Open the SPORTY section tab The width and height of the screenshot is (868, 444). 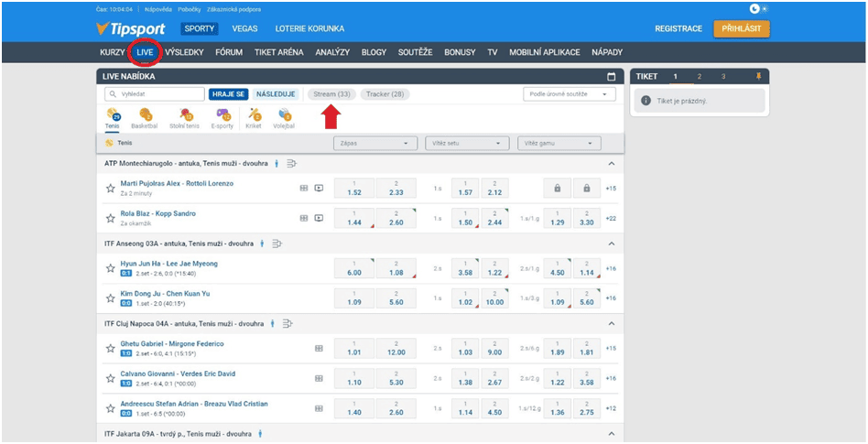pos(200,28)
